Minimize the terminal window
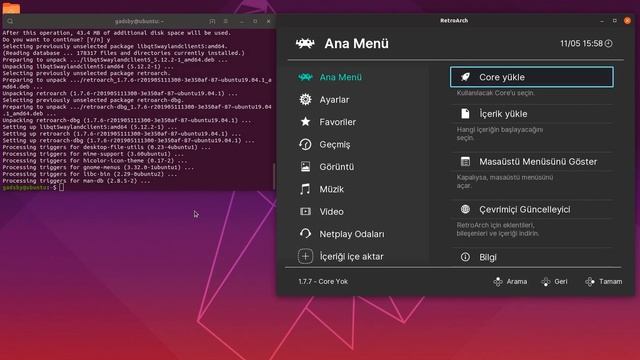The height and width of the screenshot is (360, 640). tap(242, 21)
